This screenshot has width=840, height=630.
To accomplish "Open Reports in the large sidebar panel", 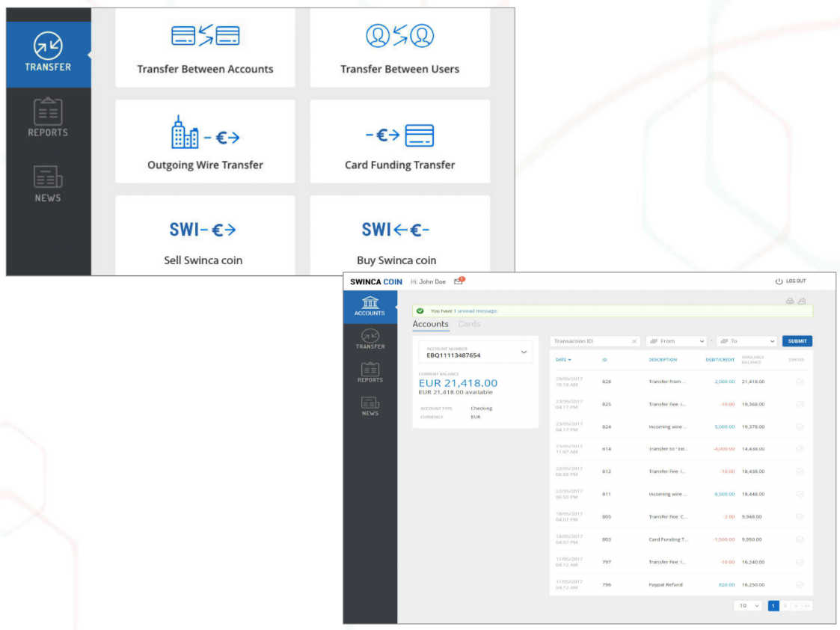I will pyautogui.click(x=48, y=117).
